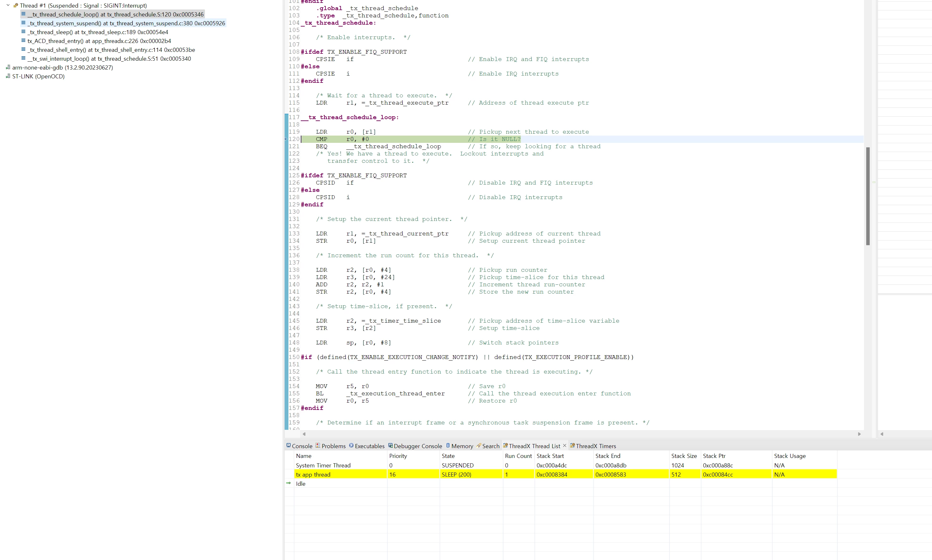This screenshot has height=560, width=932.
Task: Click the ST-LINK process icon
Action: click(x=8, y=76)
